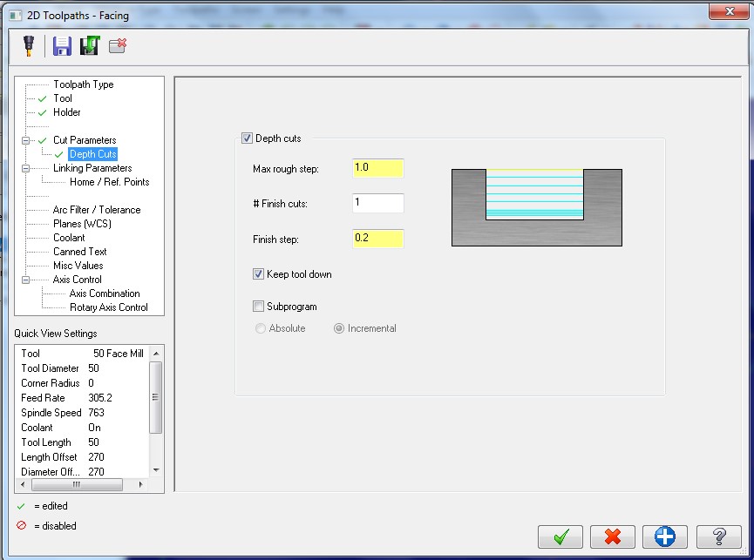The image size is (754, 560).
Task: Click Quick View scroll down arrow
Action: pos(156,470)
